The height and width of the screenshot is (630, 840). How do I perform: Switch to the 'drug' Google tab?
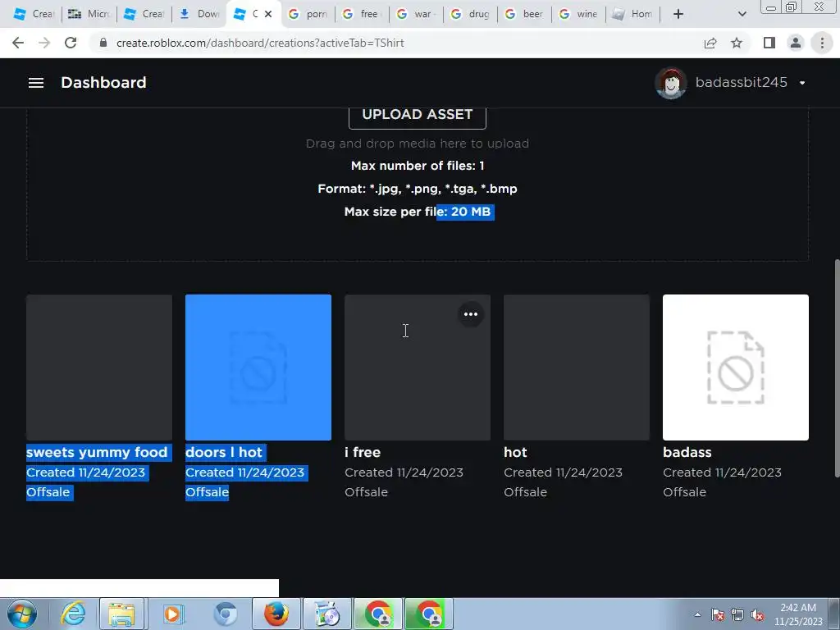coord(470,14)
